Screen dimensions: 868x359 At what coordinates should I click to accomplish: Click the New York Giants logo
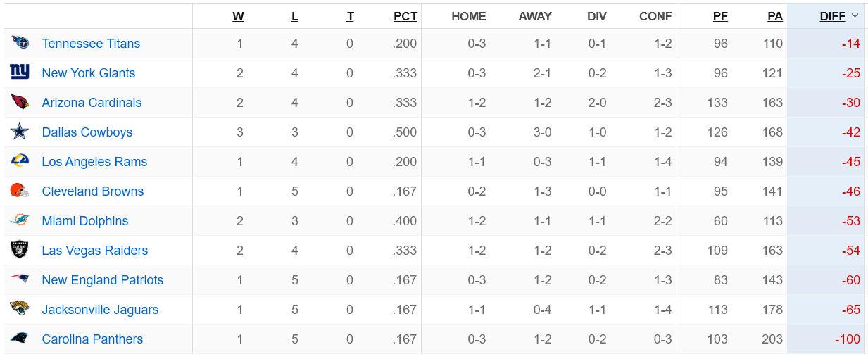pos(20,73)
